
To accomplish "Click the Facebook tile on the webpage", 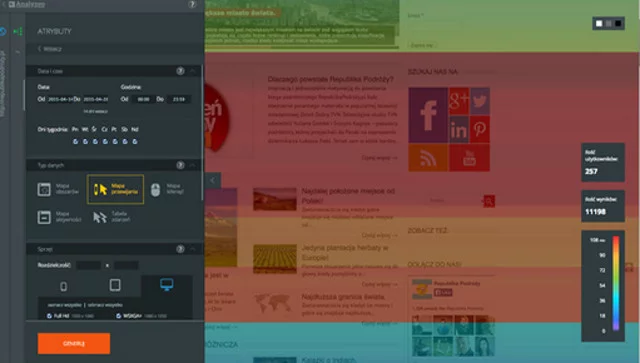I will tap(428, 115).
